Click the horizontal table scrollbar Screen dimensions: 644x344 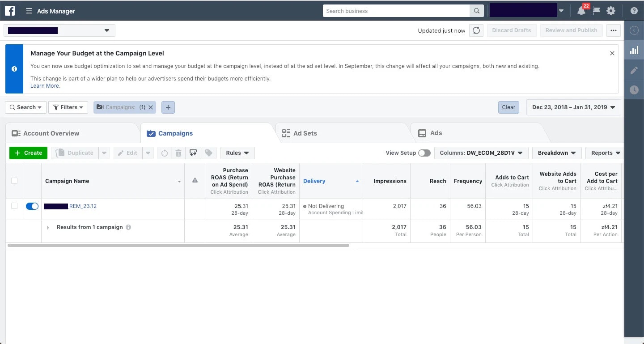coord(178,245)
